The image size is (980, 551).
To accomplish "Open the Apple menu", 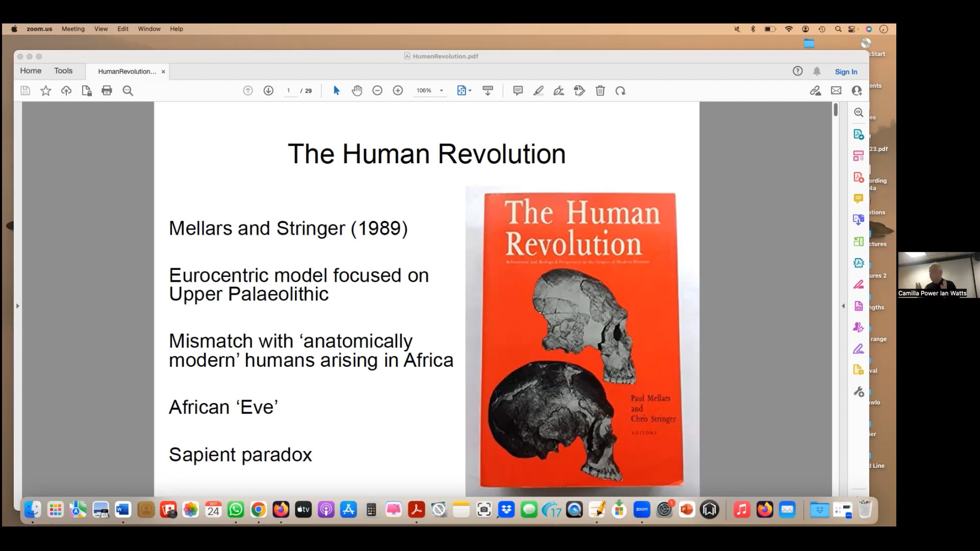I will coord(14,29).
